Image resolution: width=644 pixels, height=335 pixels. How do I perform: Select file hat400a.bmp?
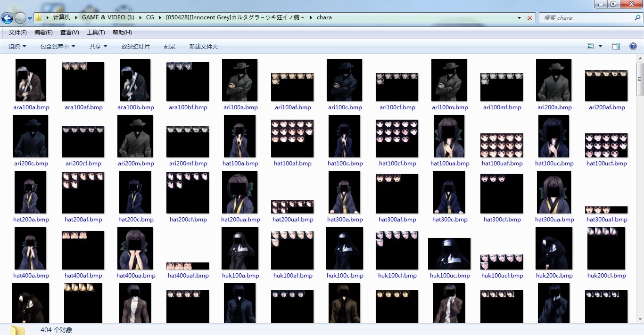pyautogui.click(x=31, y=248)
